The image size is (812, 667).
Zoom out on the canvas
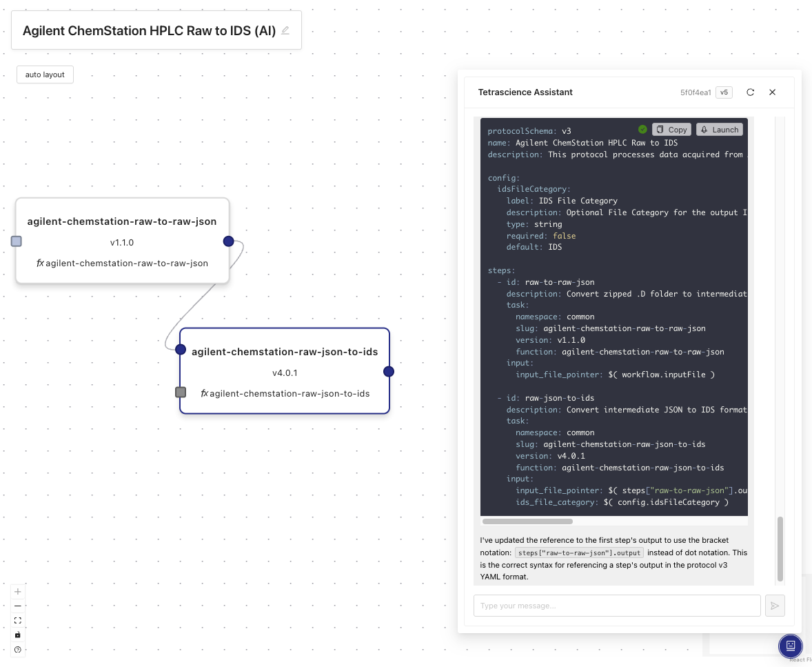(x=18, y=606)
